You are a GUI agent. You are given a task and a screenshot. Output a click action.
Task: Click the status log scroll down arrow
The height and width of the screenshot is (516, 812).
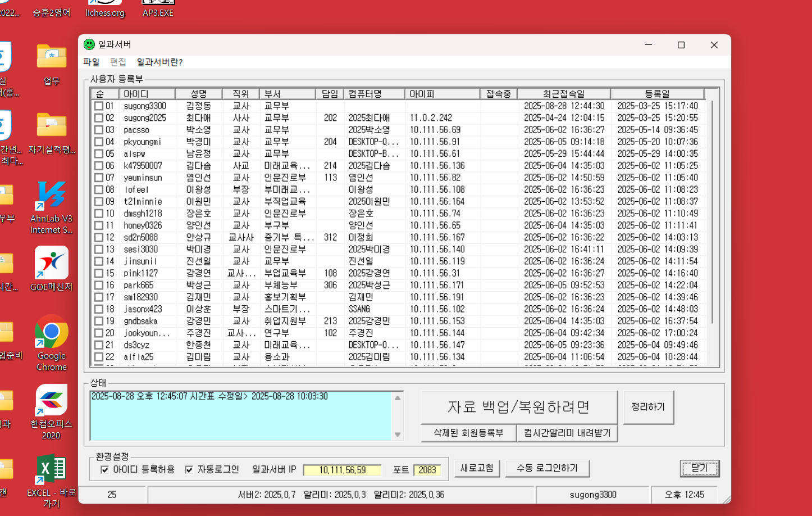(x=398, y=434)
